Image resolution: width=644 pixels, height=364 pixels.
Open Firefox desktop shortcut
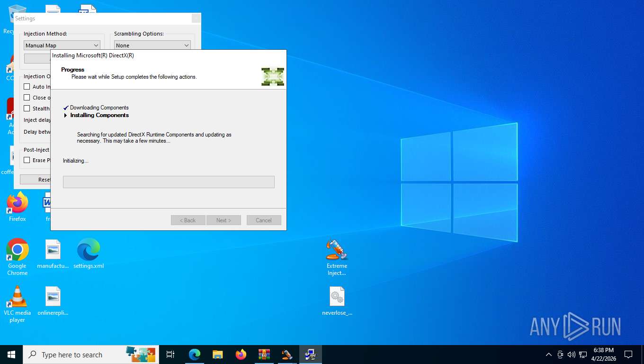pos(18,207)
